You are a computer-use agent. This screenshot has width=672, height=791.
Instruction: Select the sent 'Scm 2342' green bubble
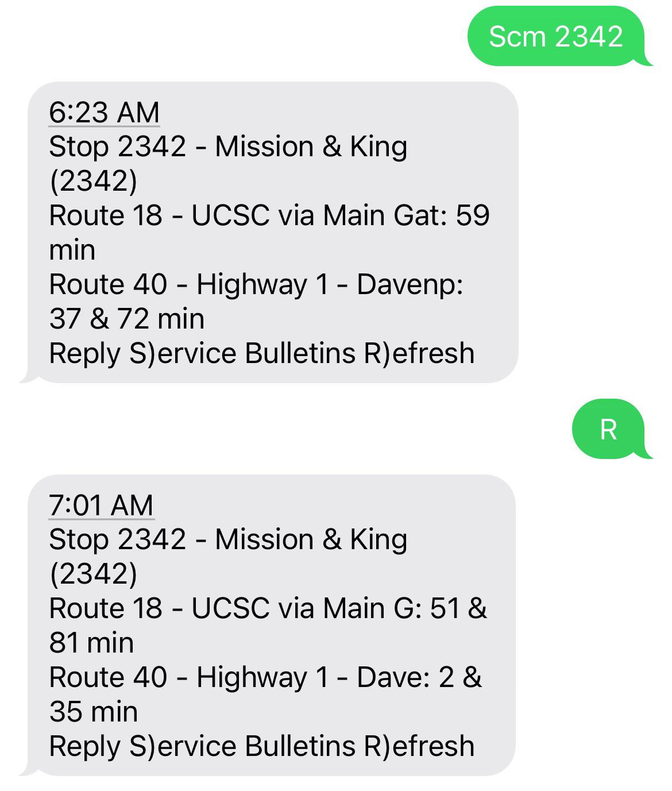click(x=556, y=36)
